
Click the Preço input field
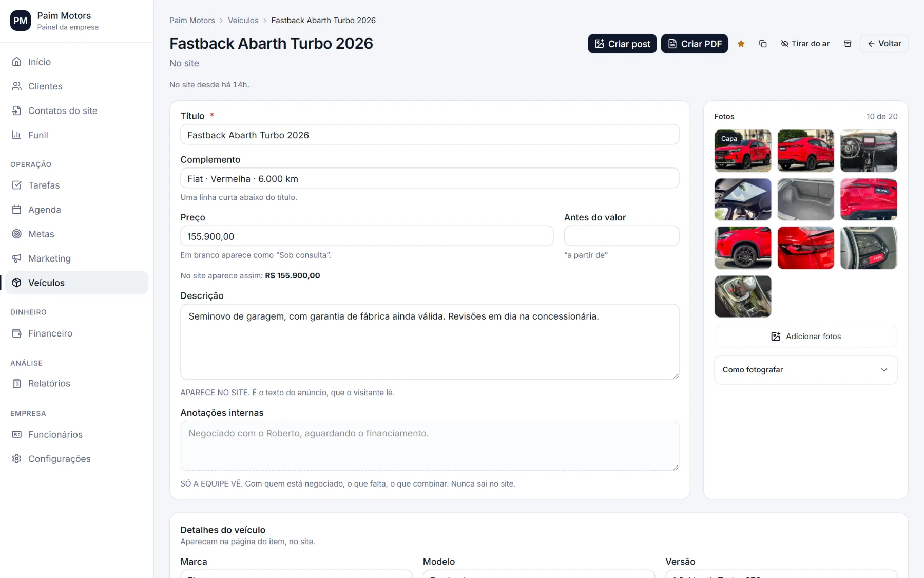point(367,236)
